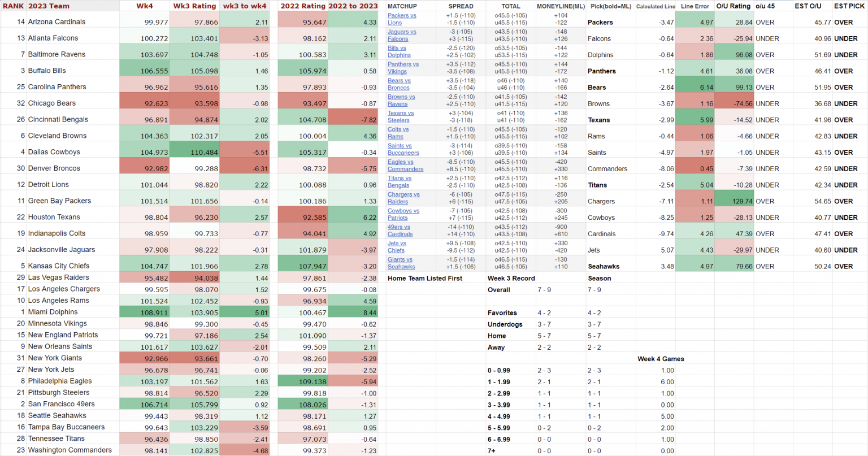Select the wk3 to wk4 header cell
This screenshot has height=456, width=868.
(x=245, y=6)
